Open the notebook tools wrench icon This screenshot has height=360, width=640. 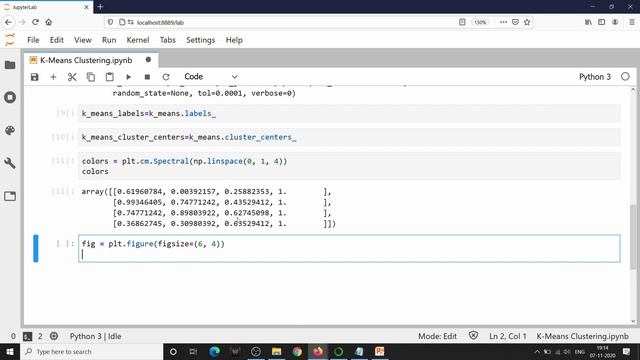tap(10, 163)
